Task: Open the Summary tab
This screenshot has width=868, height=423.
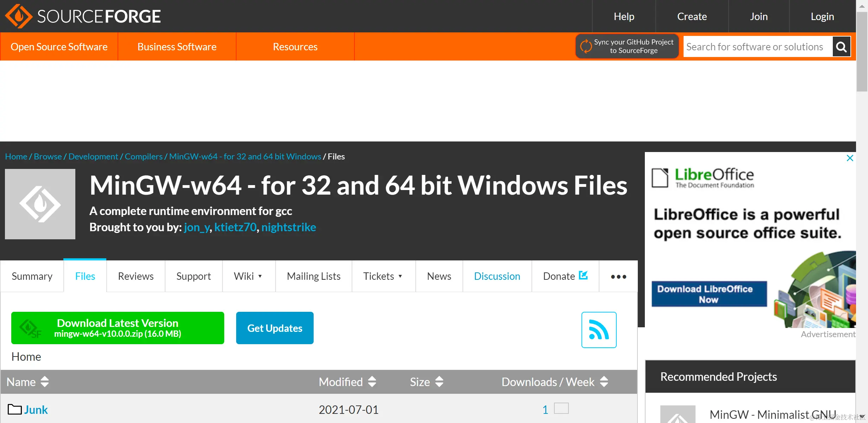Action: point(32,276)
